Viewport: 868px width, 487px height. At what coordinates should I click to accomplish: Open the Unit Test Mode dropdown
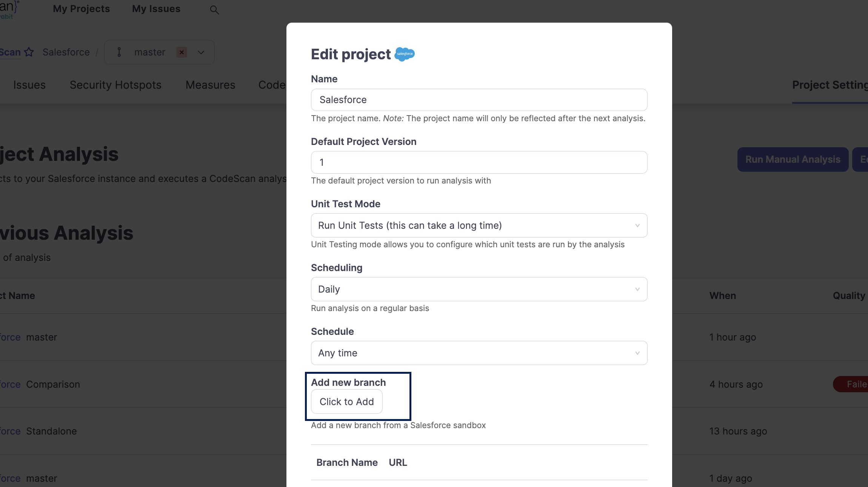[x=479, y=225]
